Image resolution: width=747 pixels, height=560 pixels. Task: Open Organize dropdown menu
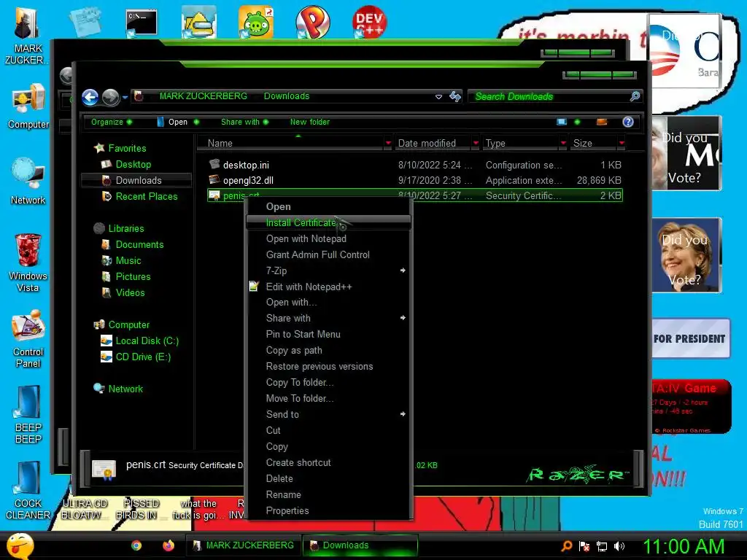point(112,122)
